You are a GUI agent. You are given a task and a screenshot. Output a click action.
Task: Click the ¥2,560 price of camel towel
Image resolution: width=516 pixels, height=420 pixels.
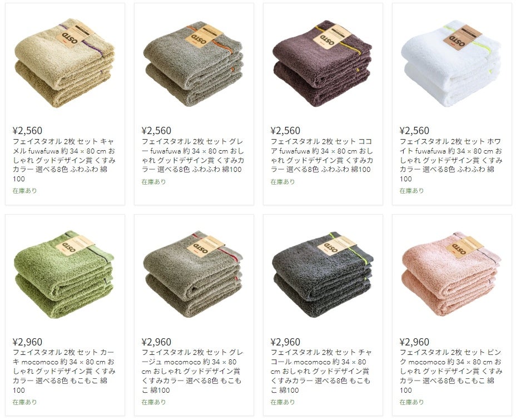28,131
